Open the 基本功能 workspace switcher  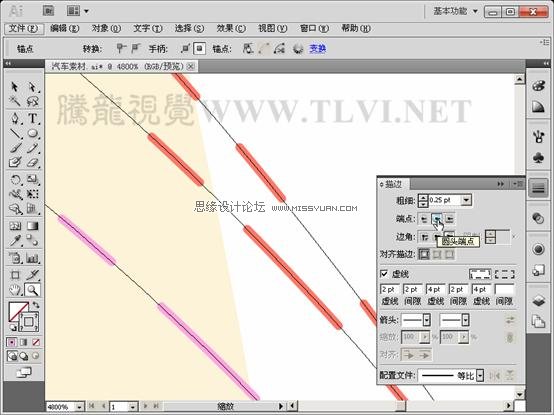click(455, 11)
